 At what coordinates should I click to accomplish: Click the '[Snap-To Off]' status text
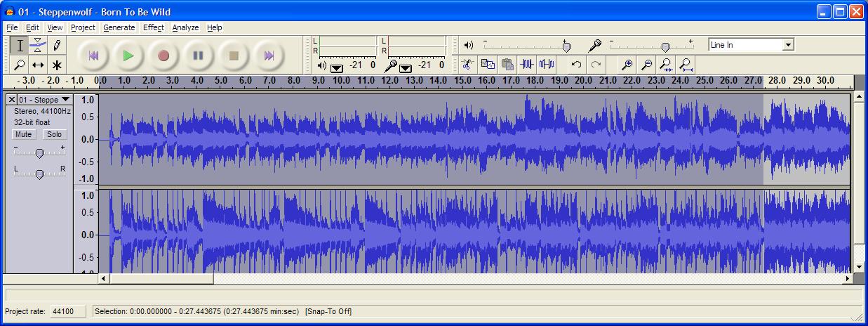(x=328, y=311)
